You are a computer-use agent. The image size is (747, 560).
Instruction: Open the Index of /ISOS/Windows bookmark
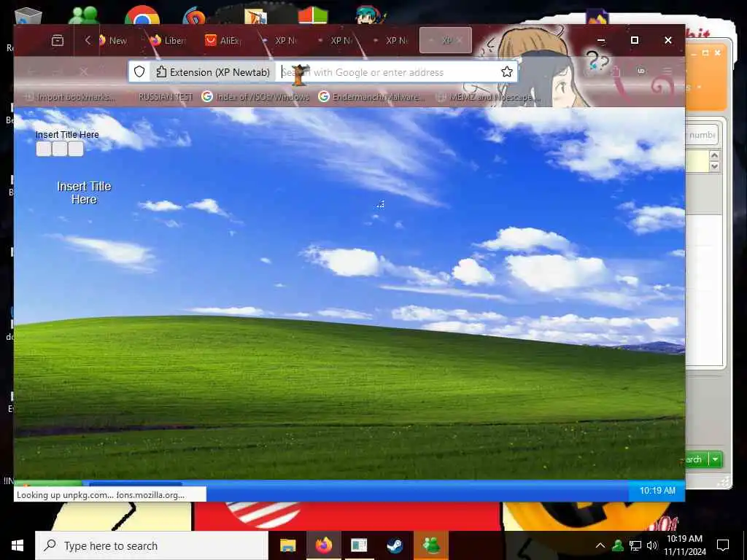pyautogui.click(x=255, y=97)
